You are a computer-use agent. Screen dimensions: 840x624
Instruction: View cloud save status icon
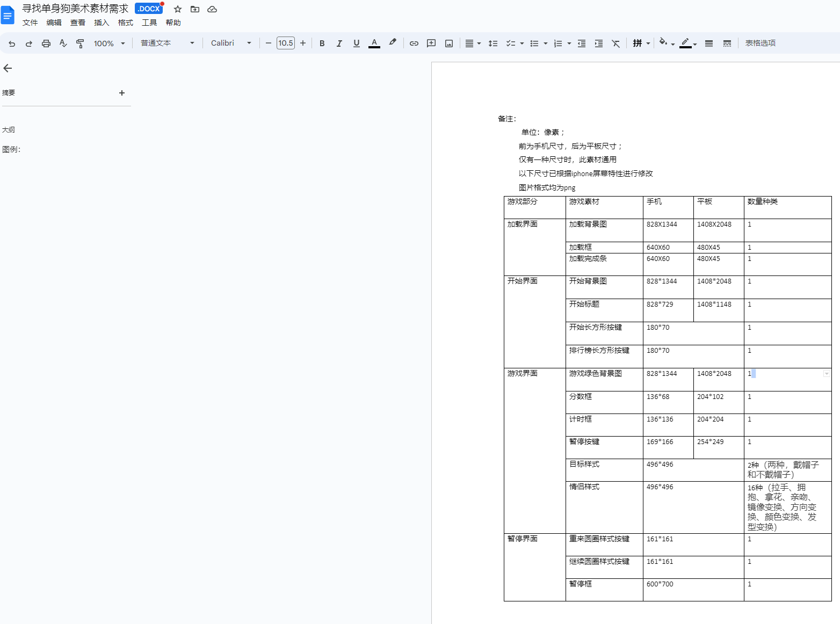(x=212, y=9)
